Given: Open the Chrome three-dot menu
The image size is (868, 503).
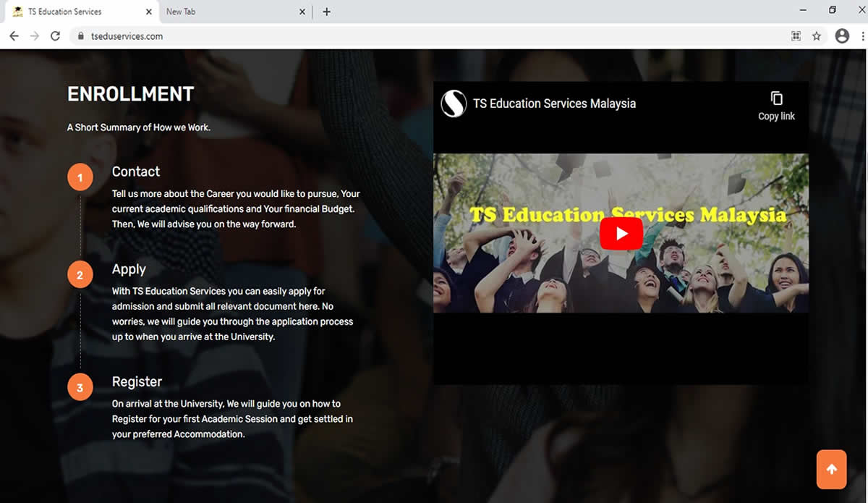Looking at the screenshot, I should [x=861, y=35].
